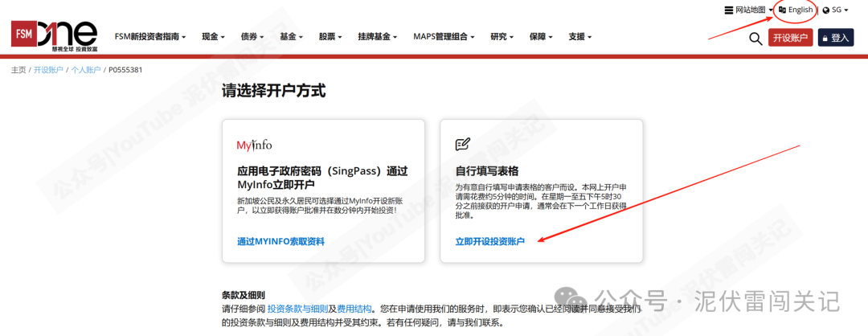The width and height of the screenshot is (868, 336).
Task: Go to 主页 in breadcrumb
Action: tap(18, 70)
